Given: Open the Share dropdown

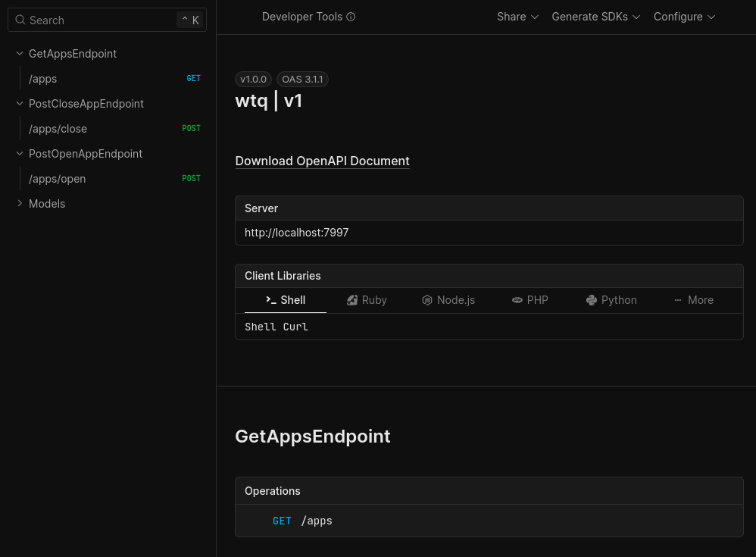Looking at the screenshot, I should pyautogui.click(x=517, y=16).
